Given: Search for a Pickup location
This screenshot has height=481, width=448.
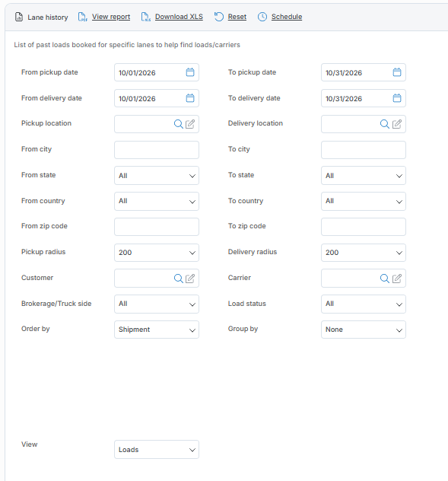Looking at the screenshot, I should pos(179,124).
